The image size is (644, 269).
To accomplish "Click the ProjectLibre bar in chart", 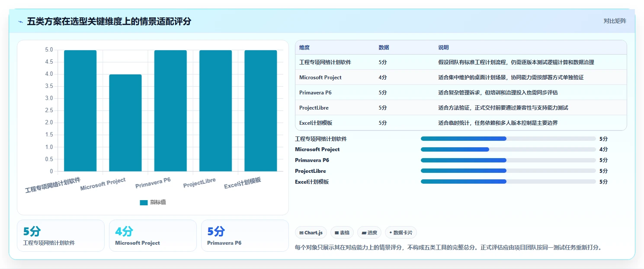I will [215, 110].
